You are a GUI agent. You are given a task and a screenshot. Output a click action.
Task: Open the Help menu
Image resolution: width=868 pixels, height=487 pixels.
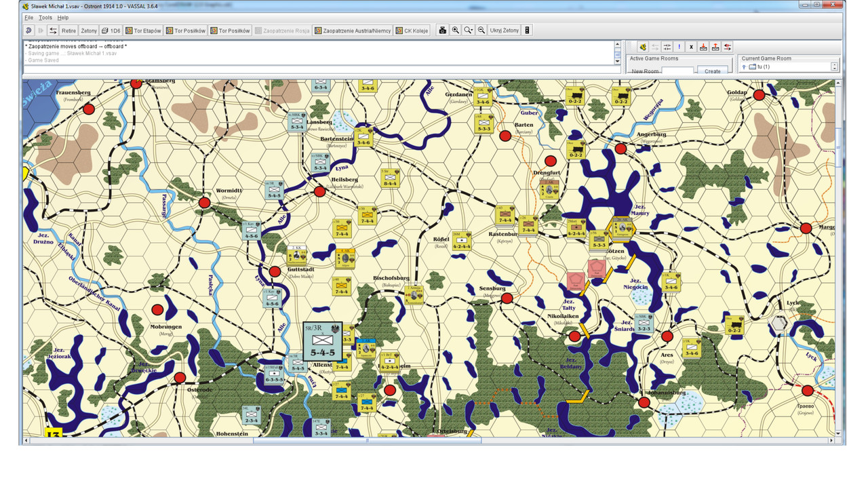pyautogui.click(x=62, y=18)
